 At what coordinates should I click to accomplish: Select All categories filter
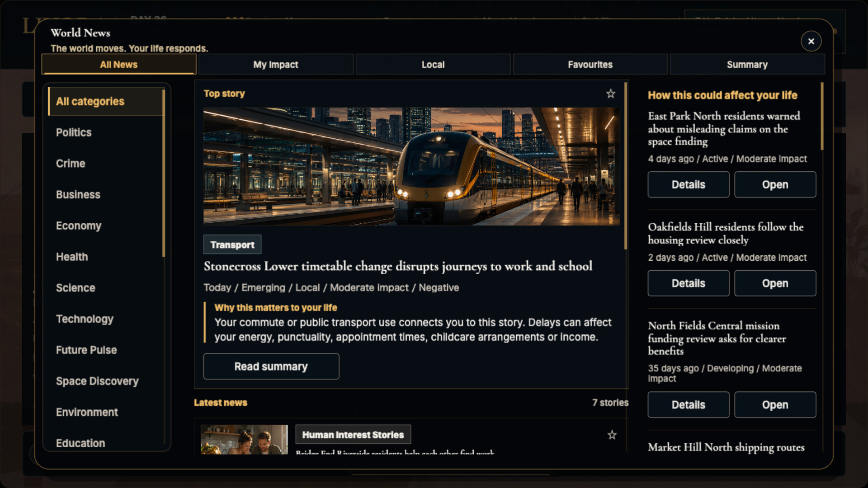pyautogui.click(x=105, y=102)
